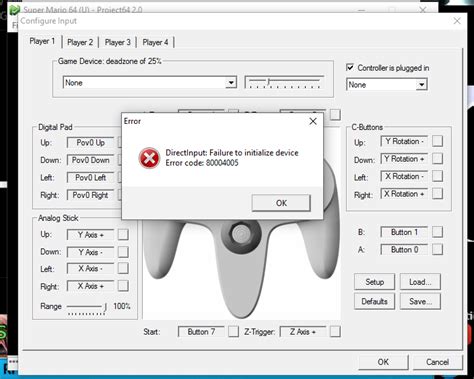The image size is (474, 379).
Task: Click small button beside C-Buttons Left
Action: 437,176
